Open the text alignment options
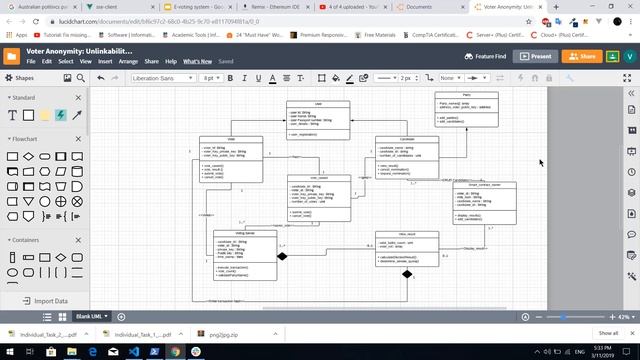 point(287,78)
